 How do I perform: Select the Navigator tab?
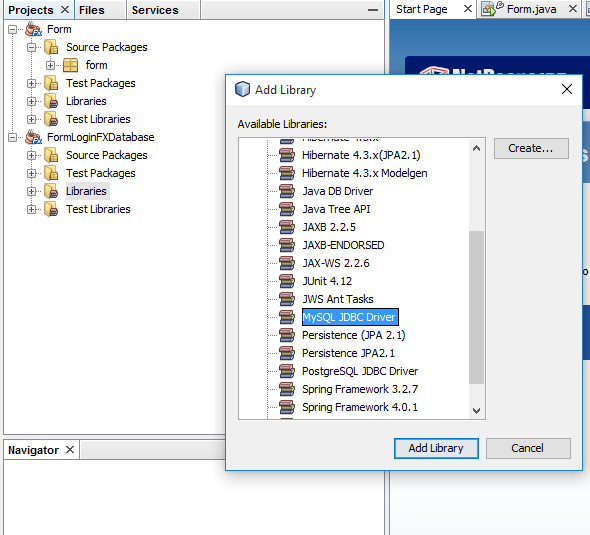point(33,450)
